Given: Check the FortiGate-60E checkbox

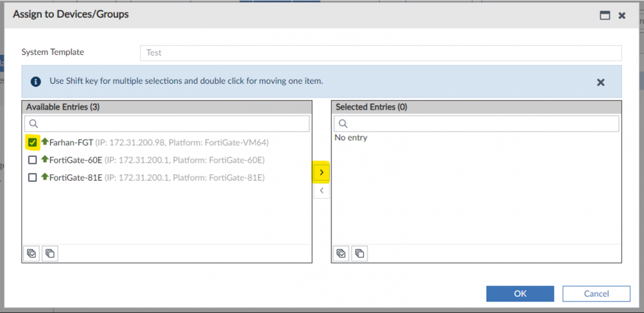Looking at the screenshot, I should pos(32,160).
